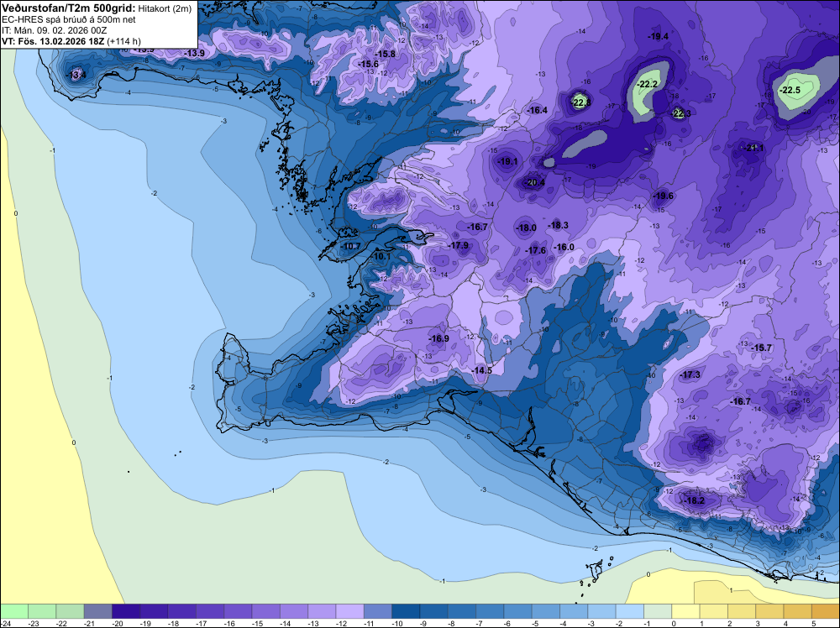
Task: Click the -13.9 temperature label
Action: (194, 53)
